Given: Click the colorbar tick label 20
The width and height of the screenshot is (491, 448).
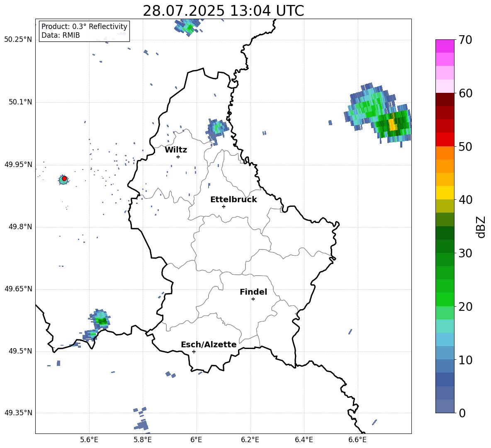Looking at the screenshot, I should tap(465, 307).
